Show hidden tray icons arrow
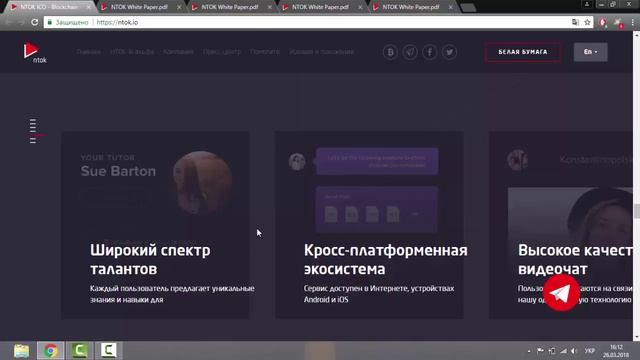Image resolution: width=640 pixels, height=360 pixels. [529, 351]
